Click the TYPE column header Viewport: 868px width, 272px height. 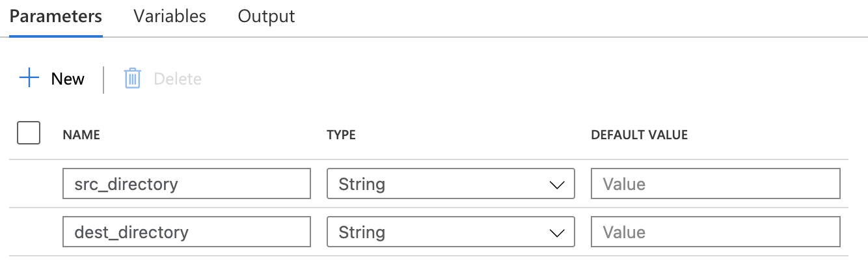pyautogui.click(x=341, y=135)
